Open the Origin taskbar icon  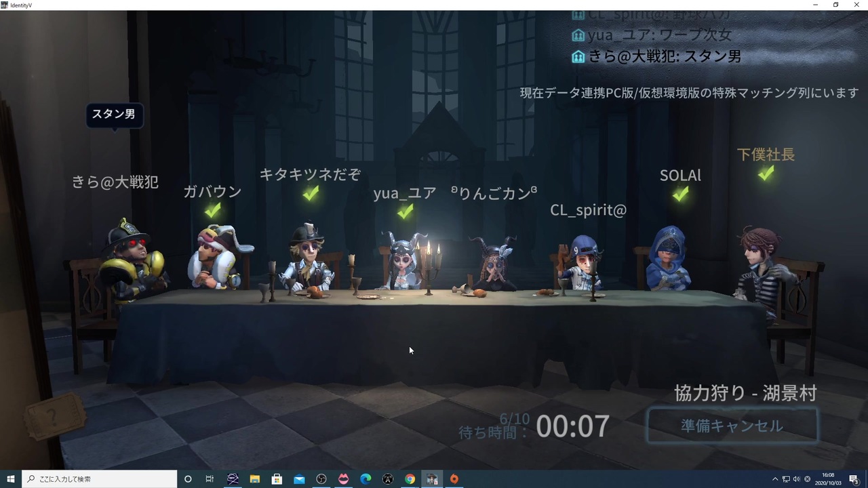pos(454,479)
